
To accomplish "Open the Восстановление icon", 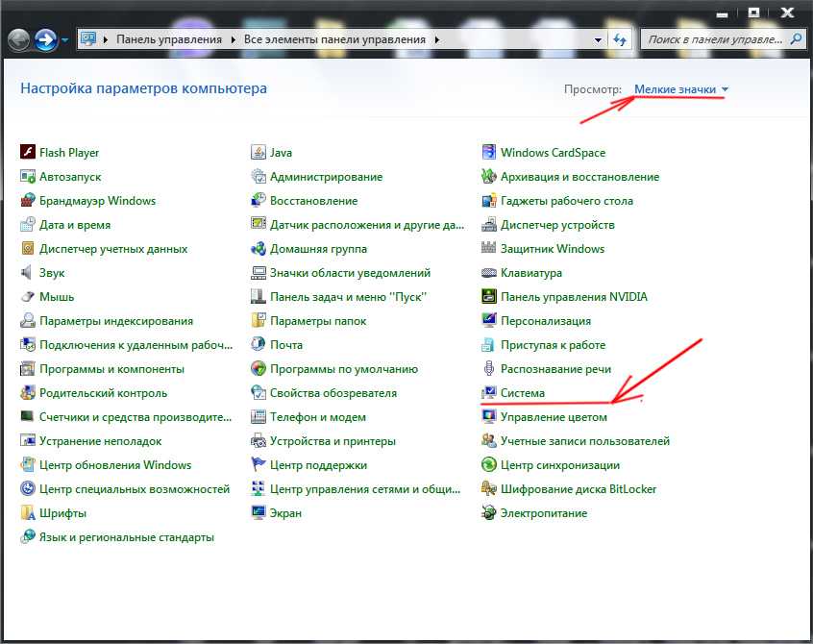I will (x=259, y=200).
